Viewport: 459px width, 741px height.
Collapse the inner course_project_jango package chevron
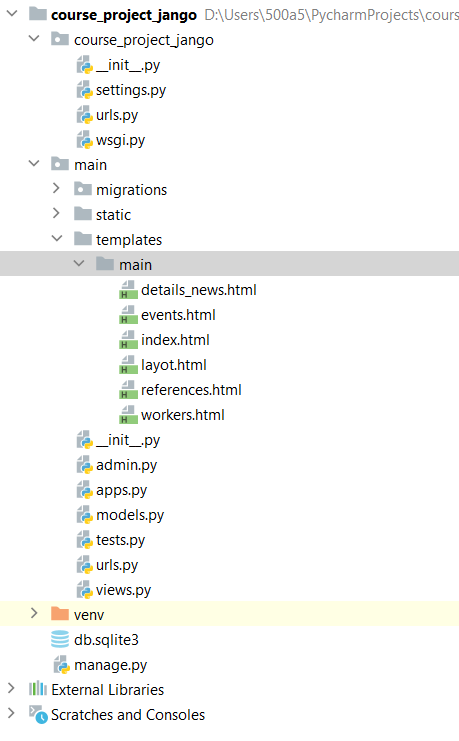[x=34, y=39]
